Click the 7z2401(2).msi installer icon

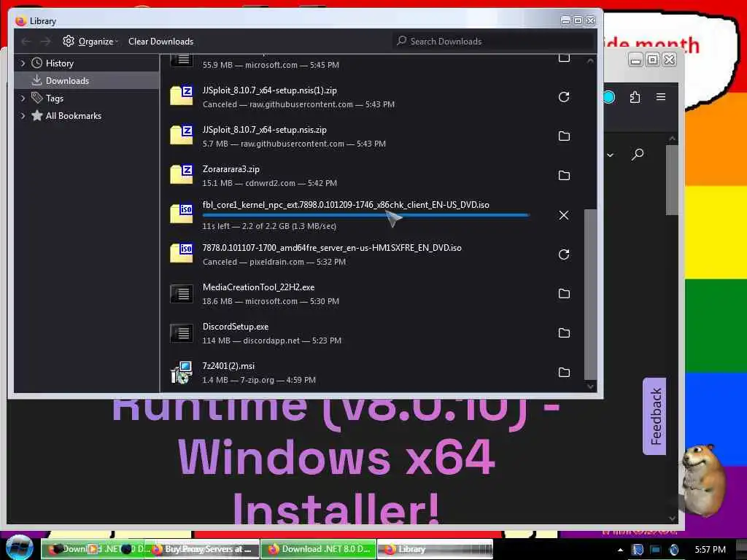click(182, 373)
